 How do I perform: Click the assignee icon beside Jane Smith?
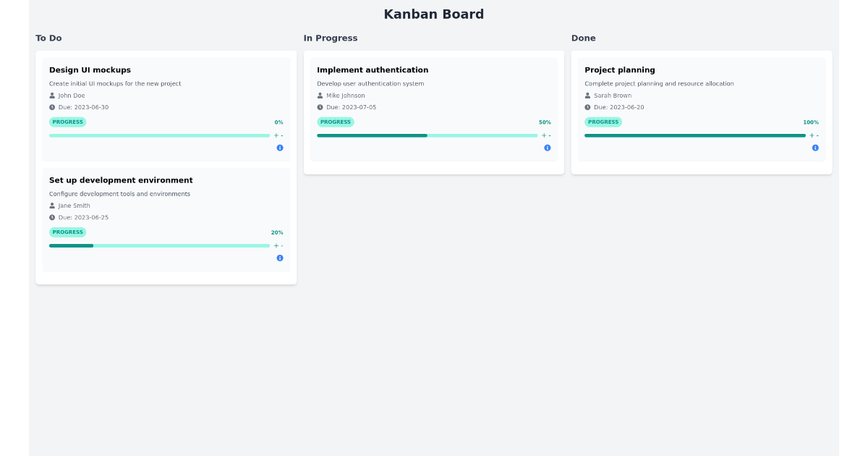pyautogui.click(x=51, y=206)
